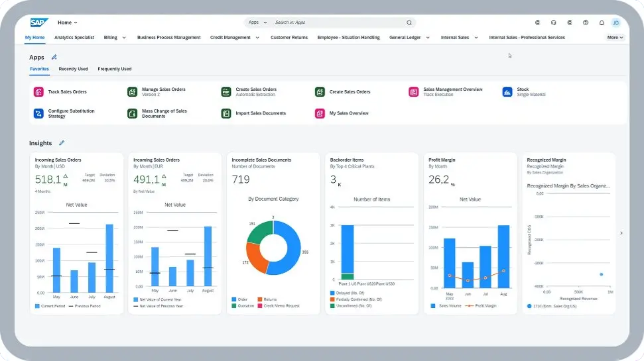Open Sales Management Overview app icon
This screenshot has height=361, width=644.
pos(414,92)
